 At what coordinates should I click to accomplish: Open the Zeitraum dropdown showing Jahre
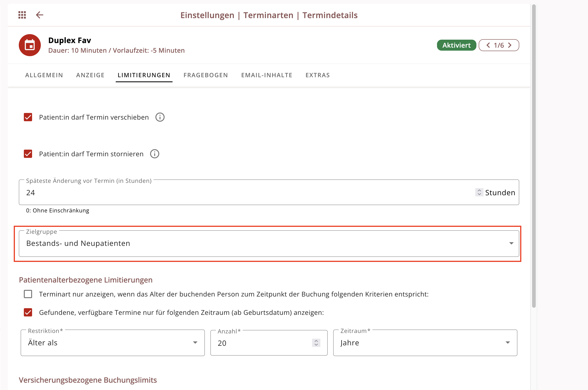coord(425,343)
